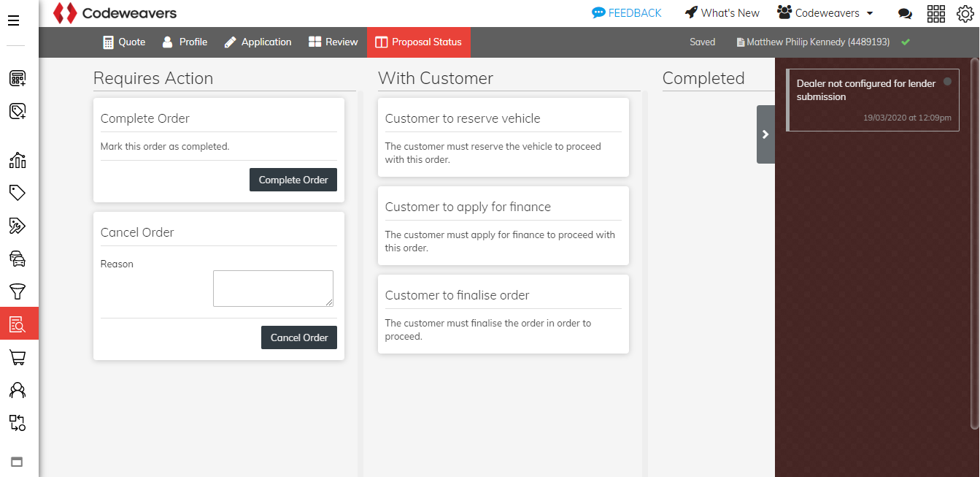Click the Complete Order card title
The image size is (980, 477).
click(x=145, y=118)
